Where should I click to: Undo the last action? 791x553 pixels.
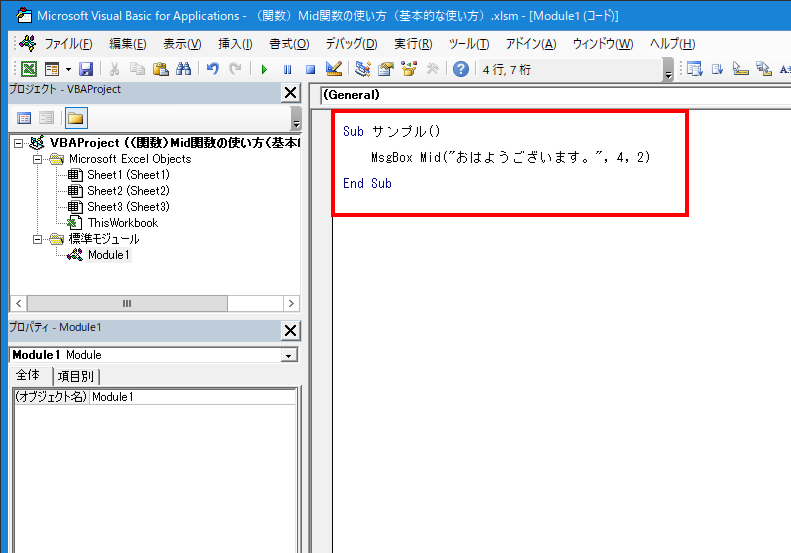click(x=213, y=69)
